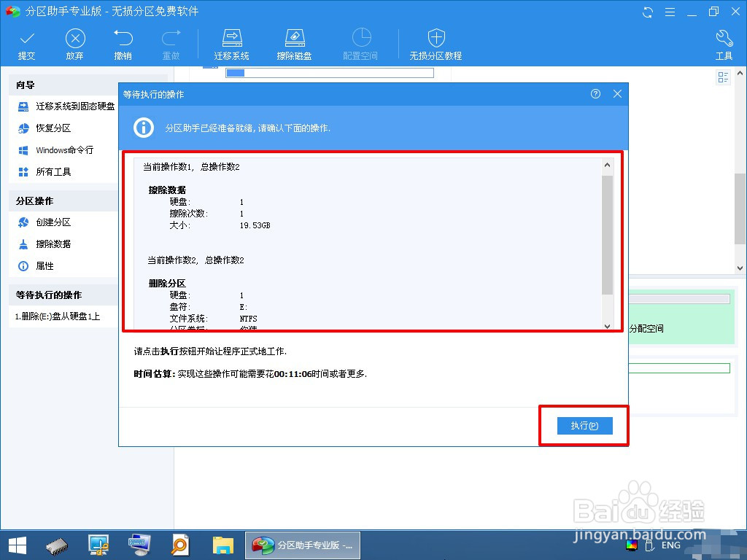Image resolution: width=747 pixels, height=560 pixels.
Task: Click the color display tray icon
Action: tap(632, 545)
